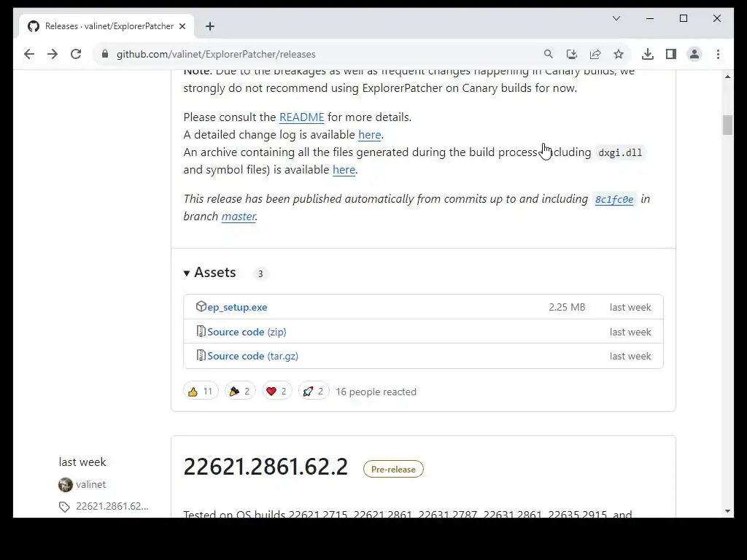Reload the GitHub releases page
Image resolution: width=747 pixels, height=560 pixels.
pos(76,54)
